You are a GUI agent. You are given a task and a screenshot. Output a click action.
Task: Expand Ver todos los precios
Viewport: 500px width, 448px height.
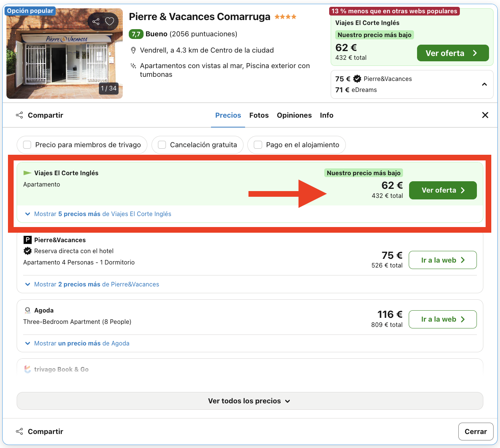(250, 401)
